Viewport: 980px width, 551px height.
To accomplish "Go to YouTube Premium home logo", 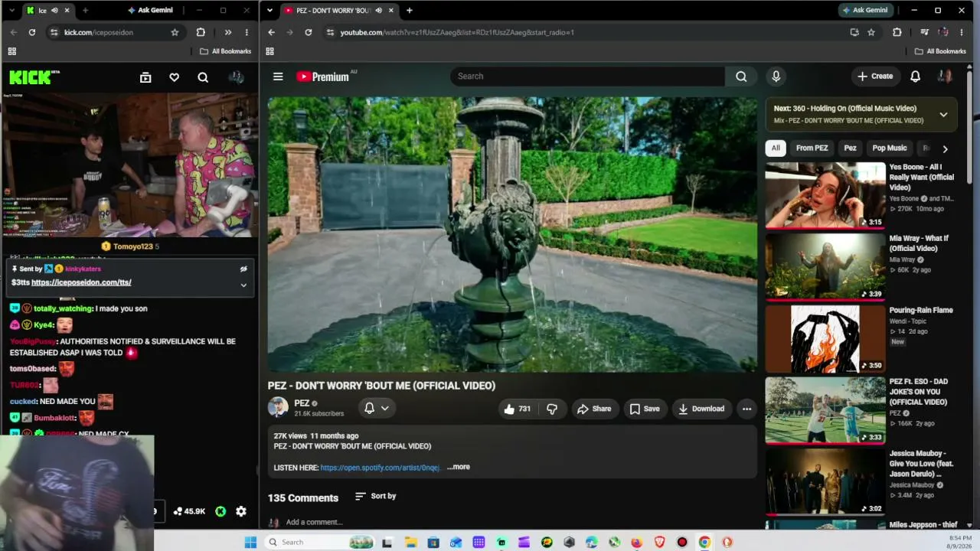I will coord(322,77).
